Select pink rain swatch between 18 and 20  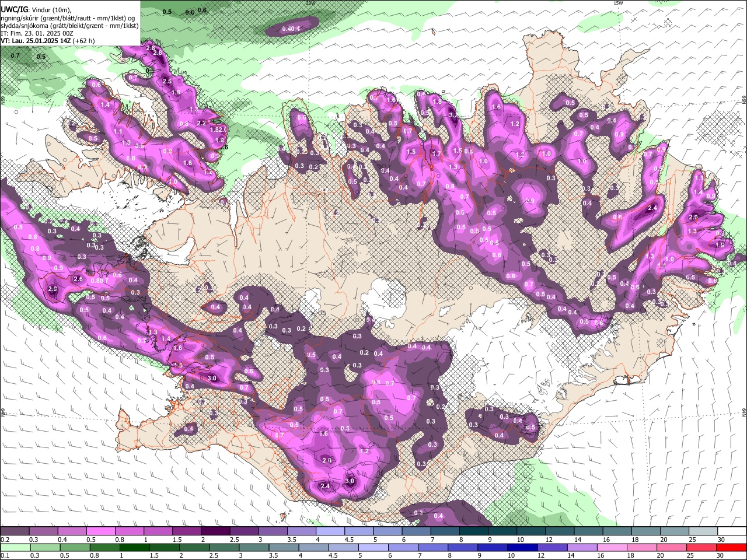642,547
